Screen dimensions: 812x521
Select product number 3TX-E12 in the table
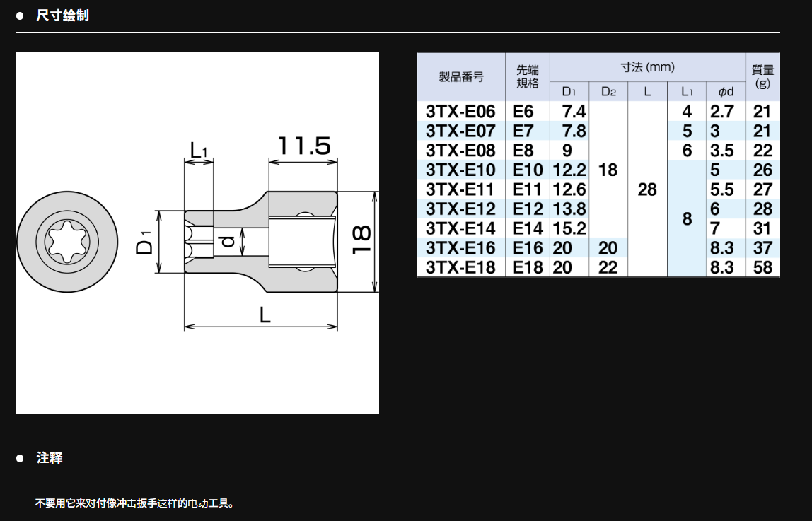[460, 209]
